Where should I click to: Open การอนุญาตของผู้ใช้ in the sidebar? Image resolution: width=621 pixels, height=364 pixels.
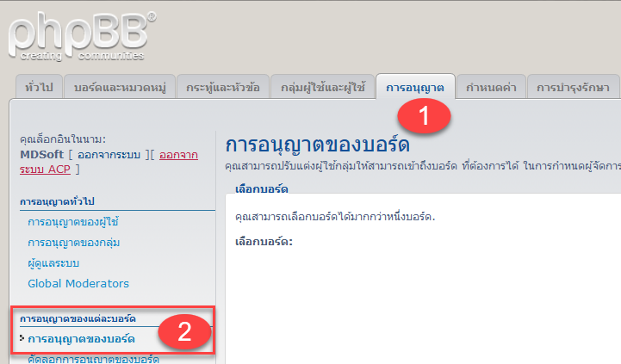(73, 222)
